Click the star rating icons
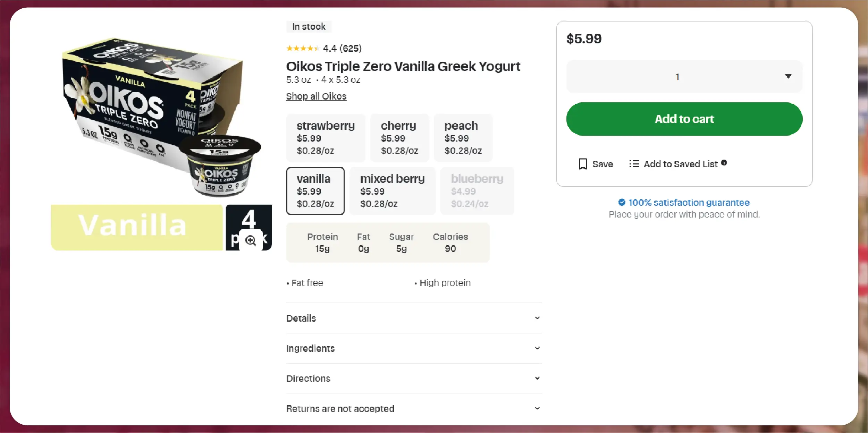The height and width of the screenshot is (433, 868). coord(302,49)
